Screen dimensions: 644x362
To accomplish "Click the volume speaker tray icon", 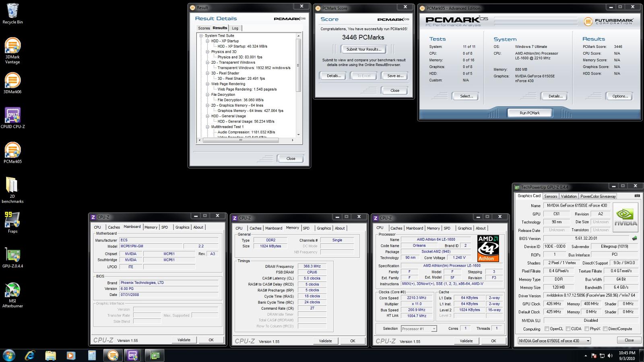I will pos(610,356).
